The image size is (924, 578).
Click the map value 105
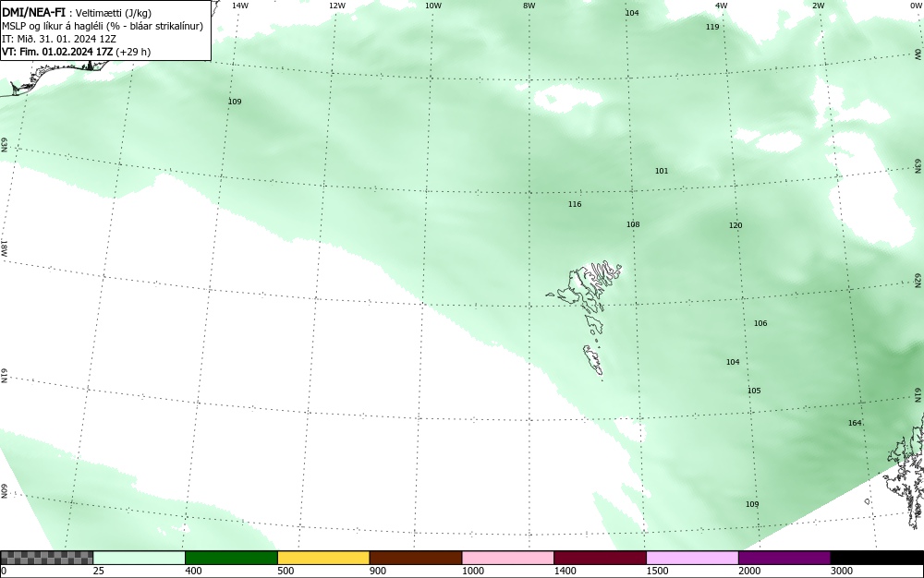click(754, 391)
